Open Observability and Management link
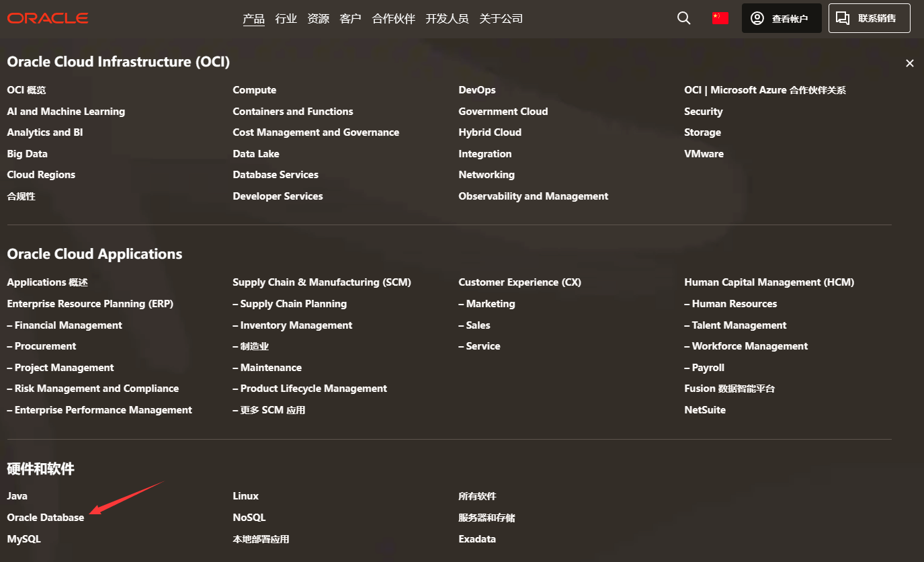Image resolution: width=924 pixels, height=562 pixels. tap(534, 196)
